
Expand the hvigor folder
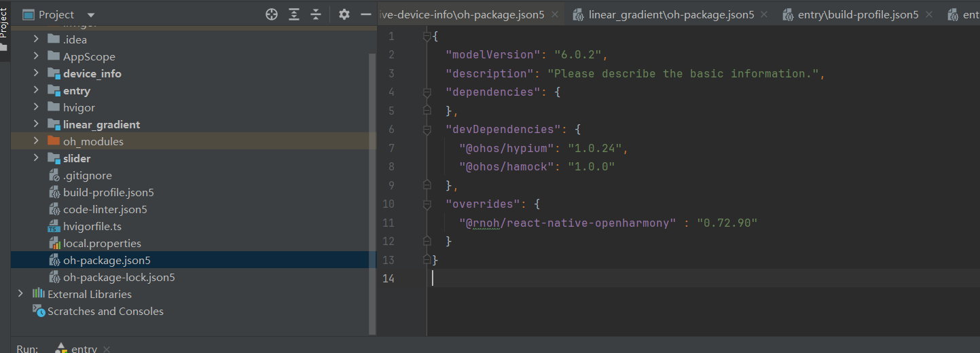pyautogui.click(x=36, y=107)
